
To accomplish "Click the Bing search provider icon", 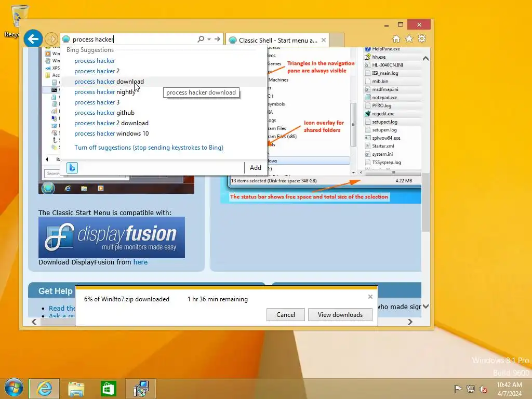I will tap(72, 168).
